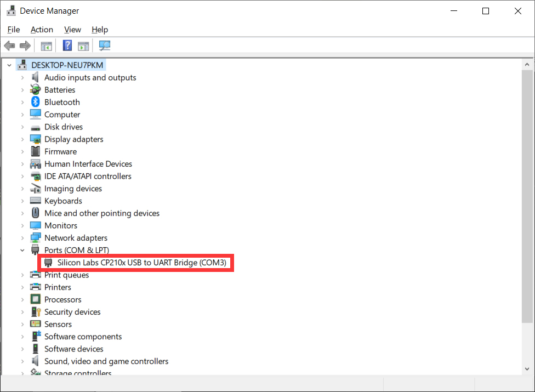Click the scrollbar down arrow
The height and width of the screenshot is (392, 535).
point(527,369)
